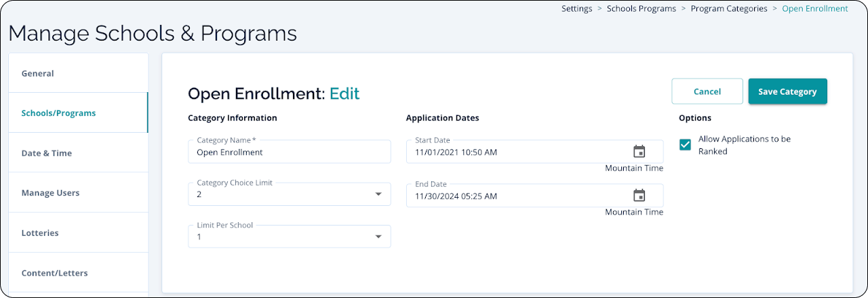The image size is (868, 298).
Task: Open the Start Date calendar picker icon
Action: tap(639, 152)
